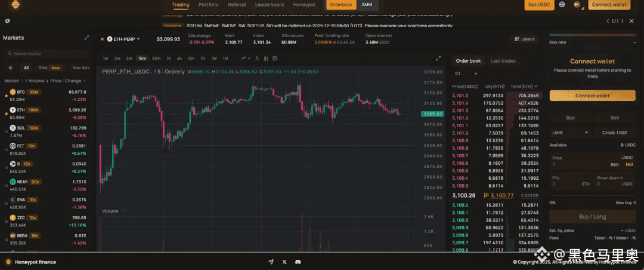The height and width of the screenshot is (270, 644).
Task: Open the chart type line icon menu
Action: click(246, 59)
